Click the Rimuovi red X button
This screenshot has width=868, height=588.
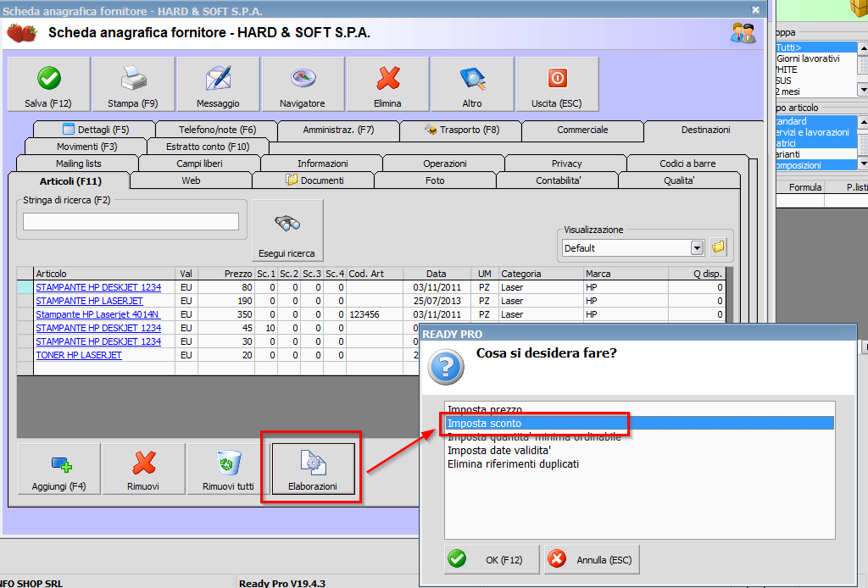tap(143, 469)
